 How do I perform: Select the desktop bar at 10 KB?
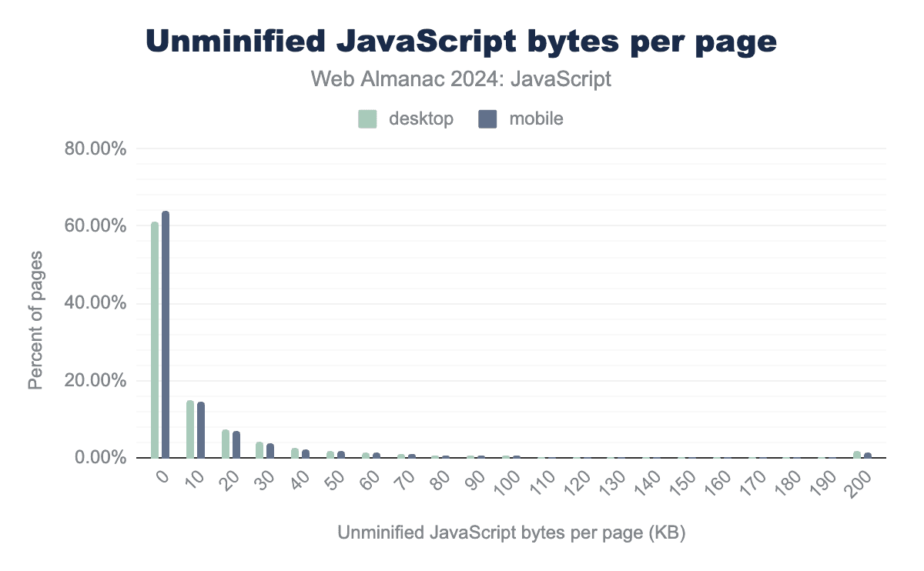coord(190,429)
